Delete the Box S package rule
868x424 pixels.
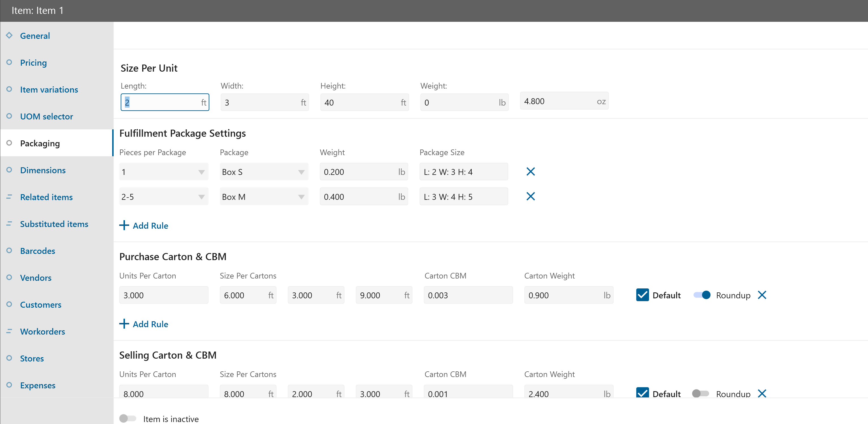click(x=530, y=172)
